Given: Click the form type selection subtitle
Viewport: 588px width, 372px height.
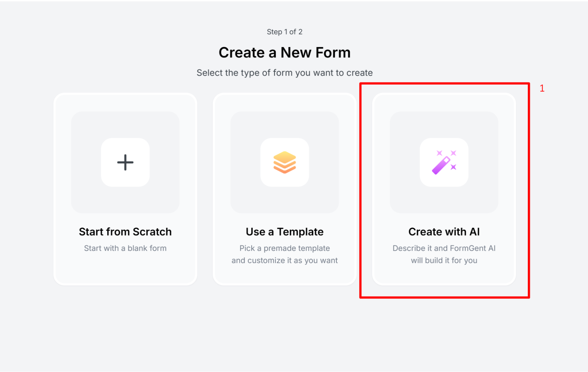Looking at the screenshot, I should 284,72.
